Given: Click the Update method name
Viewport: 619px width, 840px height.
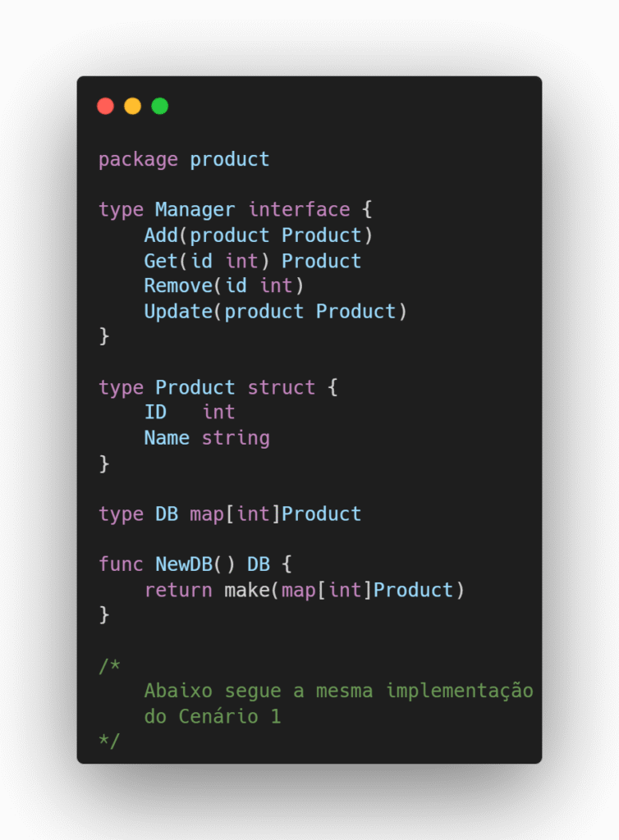Looking at the screenshot, I should [x=178, y=312].
